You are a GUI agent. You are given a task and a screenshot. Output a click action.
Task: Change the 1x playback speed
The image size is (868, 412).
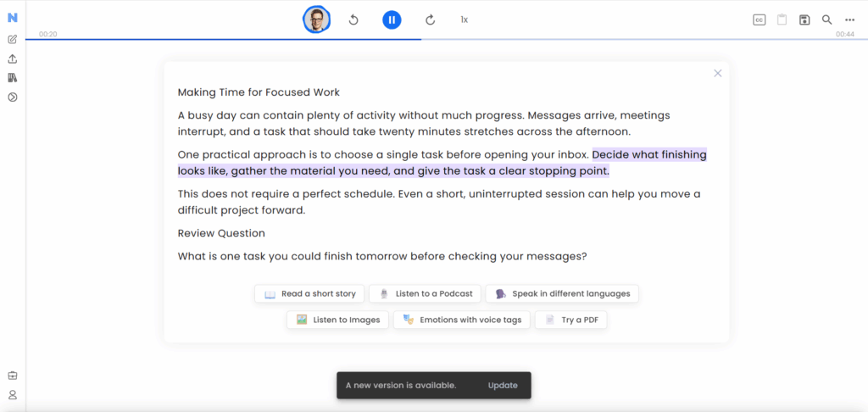coord(464,20)
